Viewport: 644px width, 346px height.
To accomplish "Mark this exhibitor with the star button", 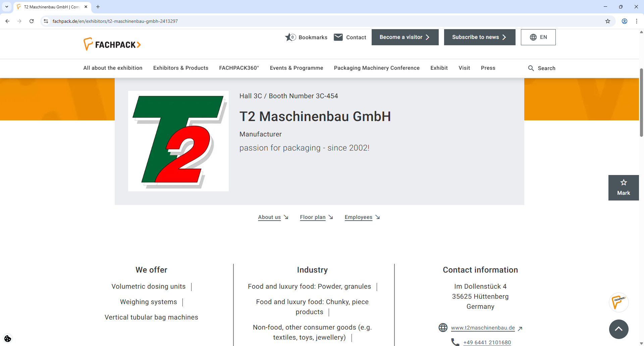I will coord(623,187).
